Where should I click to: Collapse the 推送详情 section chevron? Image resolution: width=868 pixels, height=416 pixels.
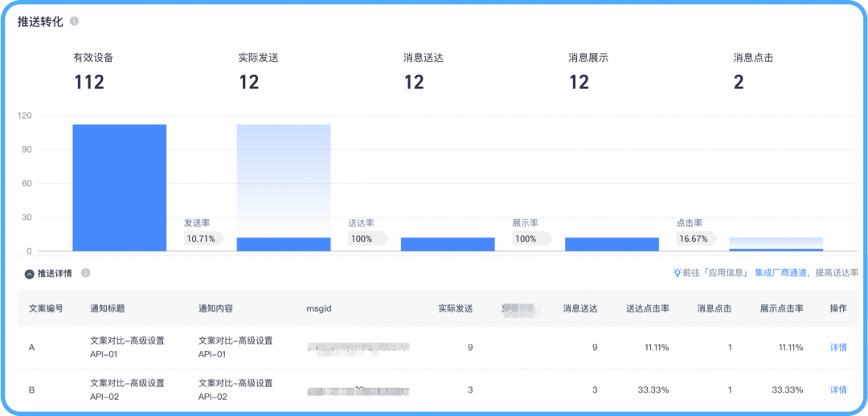tap(30, 274)
